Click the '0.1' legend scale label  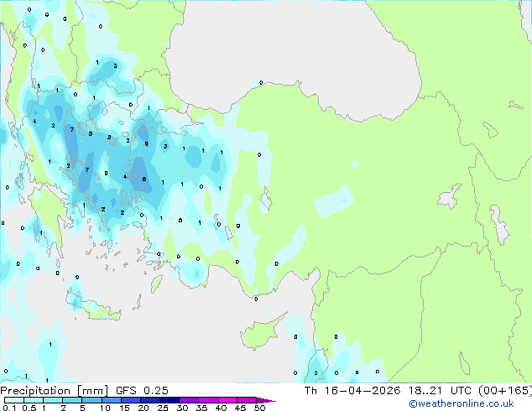[x=9, y=408]
